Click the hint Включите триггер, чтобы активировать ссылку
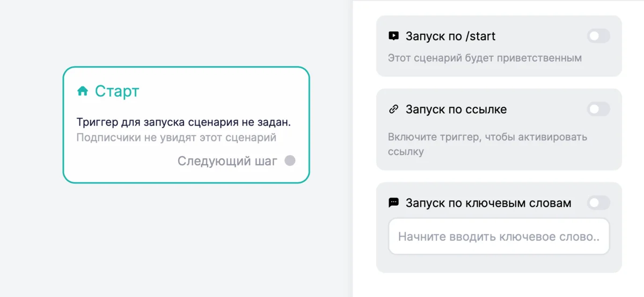Viewport: 644px width, 297px height. point(487,144)
